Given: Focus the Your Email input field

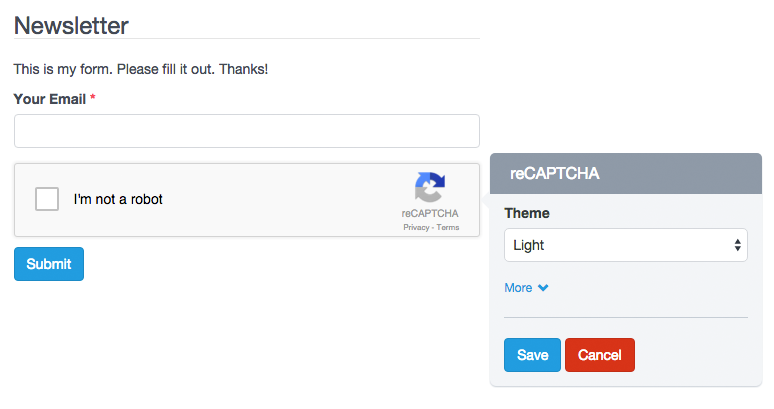Looking at the screenshot, I should coord(247,131).
